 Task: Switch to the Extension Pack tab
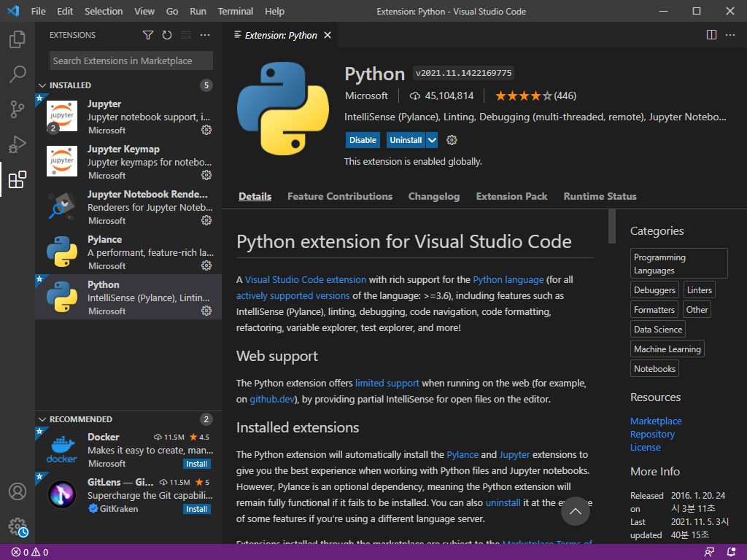(x=511, y=196)
